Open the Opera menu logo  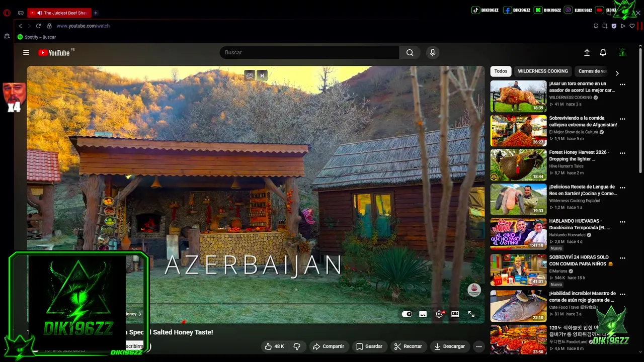click(x=7, y=13)
